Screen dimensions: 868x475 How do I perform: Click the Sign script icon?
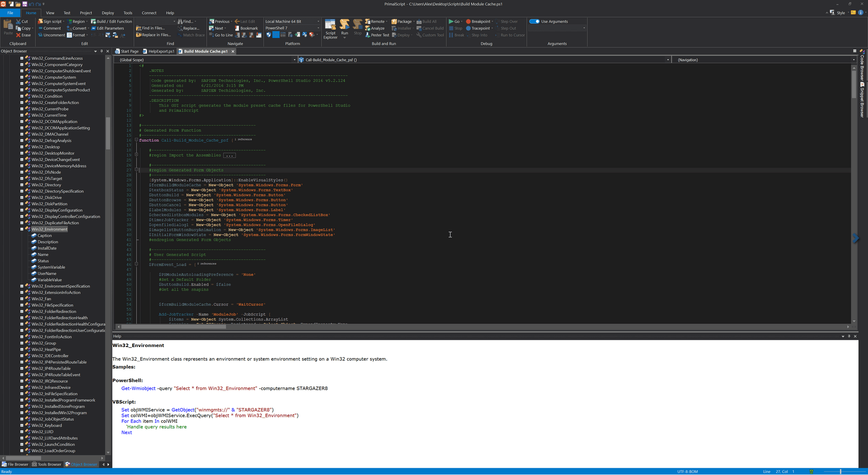pyautogui.click(x=40, y=22)
